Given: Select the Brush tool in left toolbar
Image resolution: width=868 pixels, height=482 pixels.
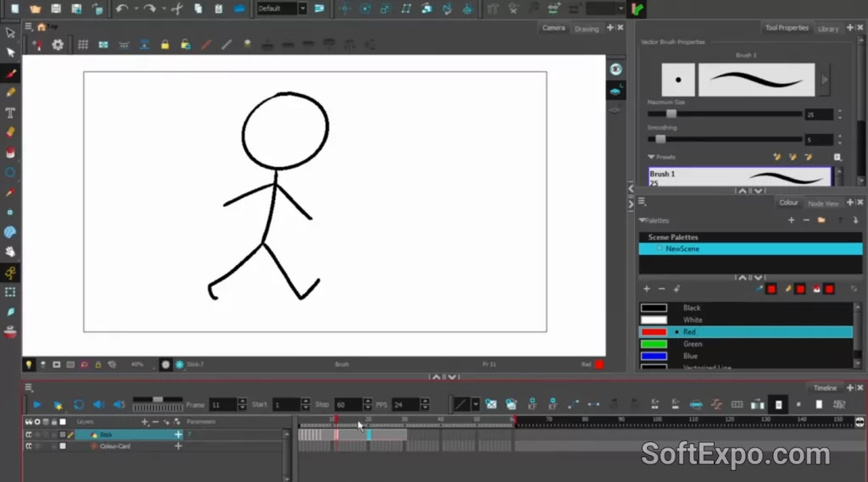Looking at the screenshot, I should tap(10, 73).
